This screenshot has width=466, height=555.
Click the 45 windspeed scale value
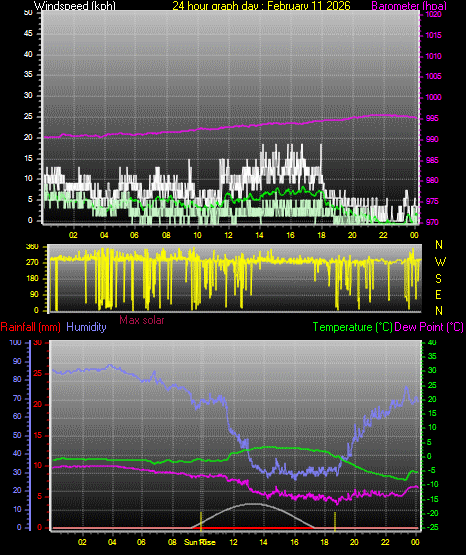click(x=28, y=34)
